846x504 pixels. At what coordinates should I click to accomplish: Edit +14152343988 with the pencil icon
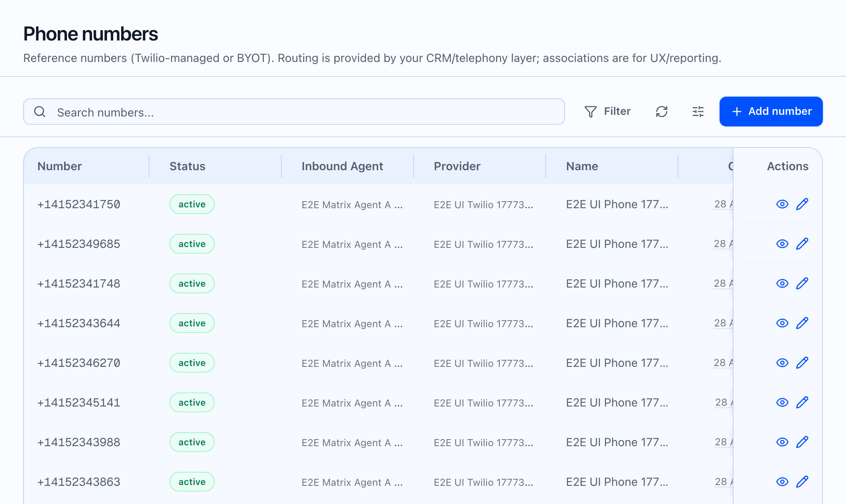click(x=802, y=442)
